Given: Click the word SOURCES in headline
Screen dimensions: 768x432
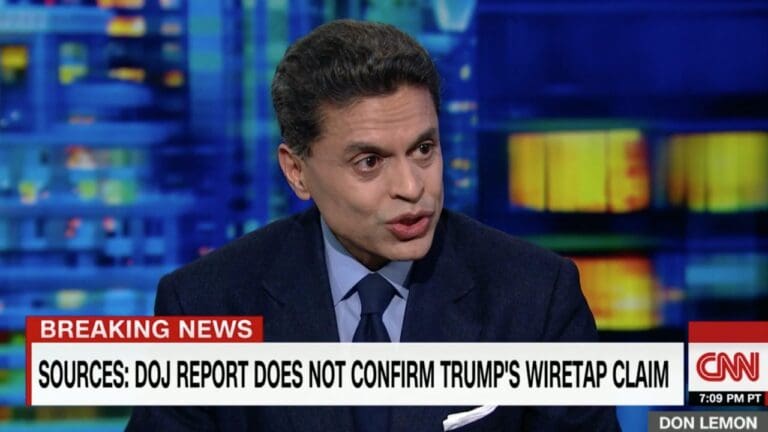Looking at the screenshot, I should tap(83, 375).
